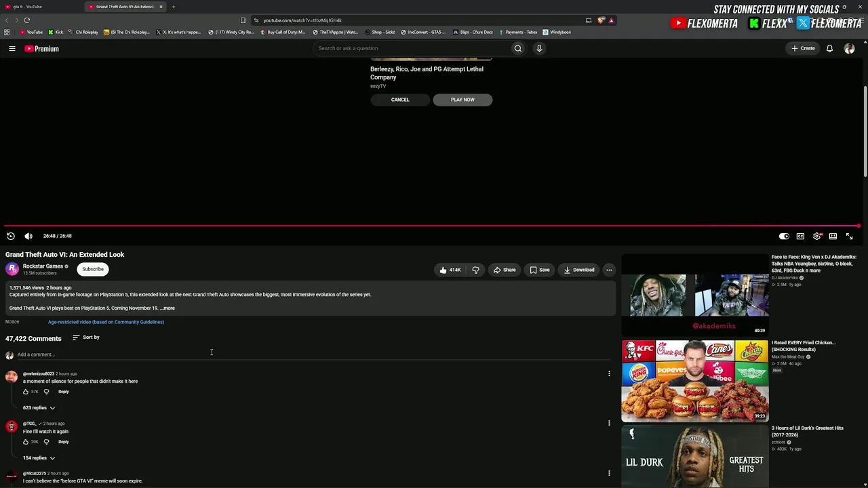Like the 'moment of silence' comment
Screen dimensions: 868x488
(x=26, y=392)
